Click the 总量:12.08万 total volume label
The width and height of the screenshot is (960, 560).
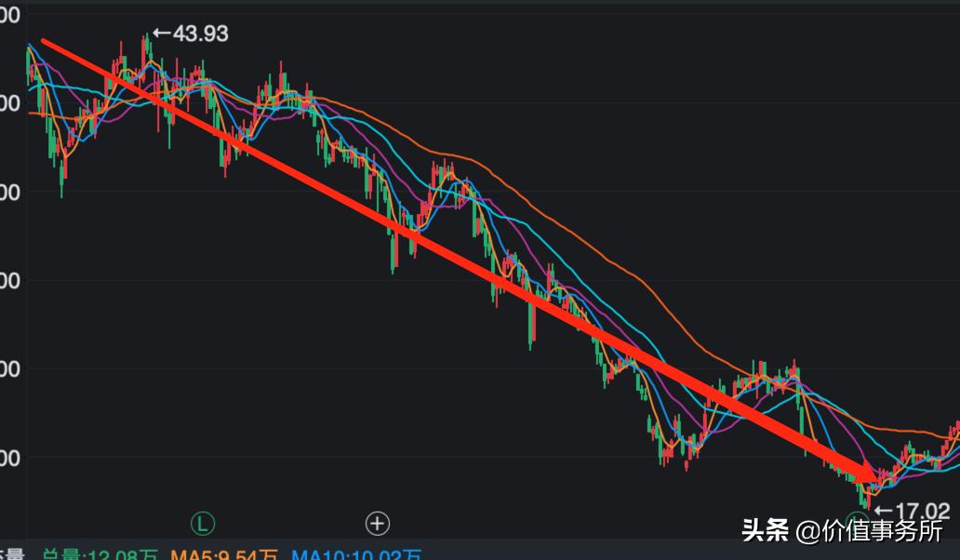[100, 554]
